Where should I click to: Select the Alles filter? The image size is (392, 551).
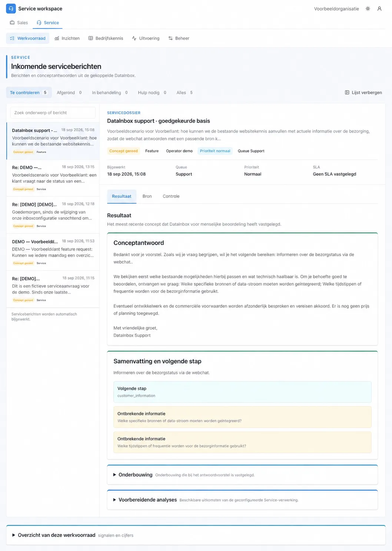coord(185,92)
